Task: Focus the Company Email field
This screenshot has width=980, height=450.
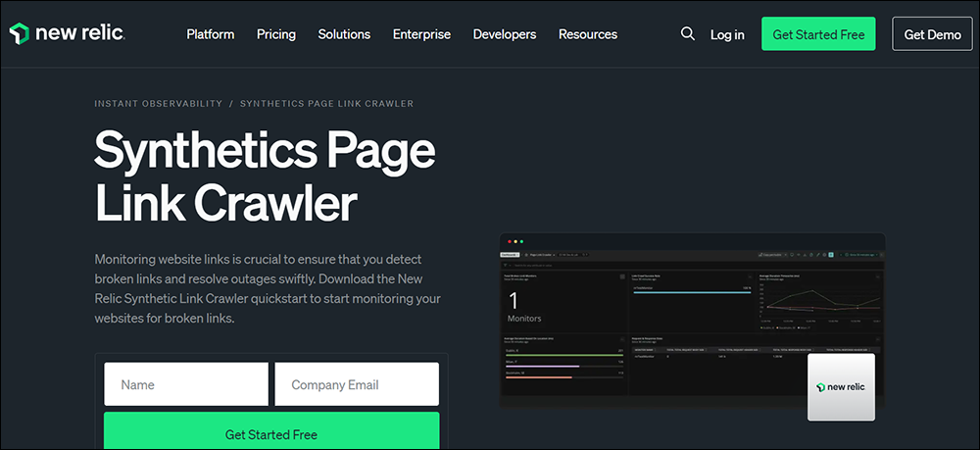Action: pos(357,384)
